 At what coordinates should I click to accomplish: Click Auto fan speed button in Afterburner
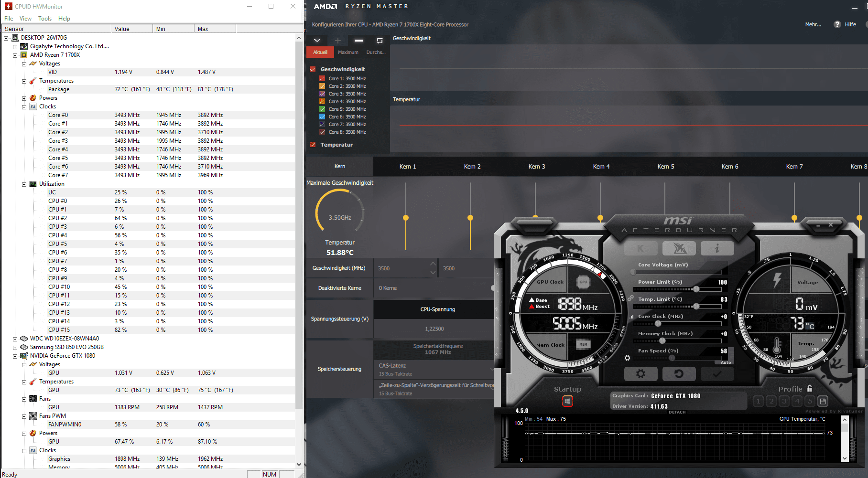pyautogui.click(x=726, y=362)
